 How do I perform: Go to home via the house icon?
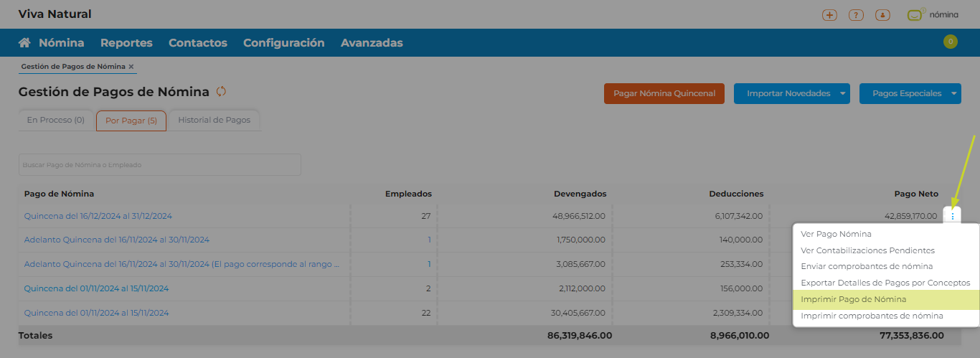coord(24,43)
